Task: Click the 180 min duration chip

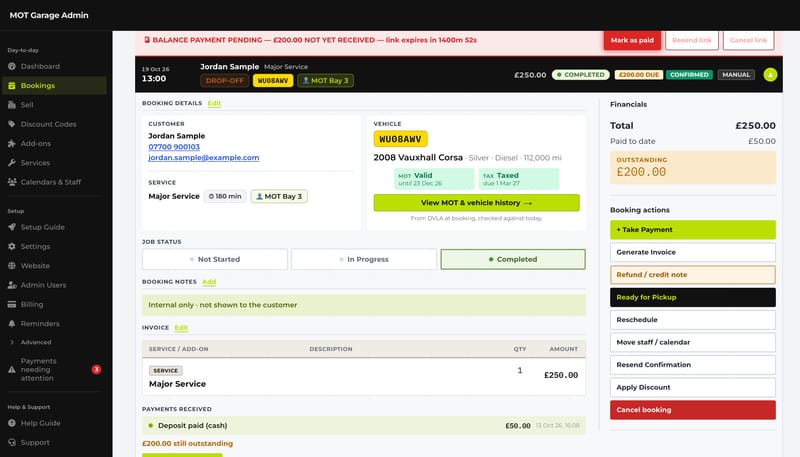Action: tap(225, 196)
